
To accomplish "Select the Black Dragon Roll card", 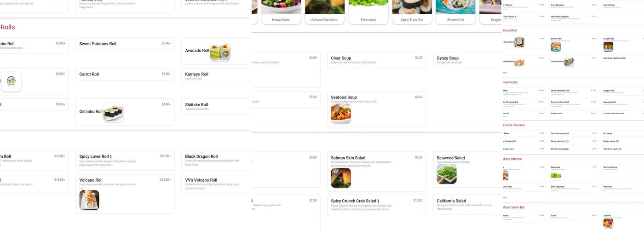I will pos(216,160).
